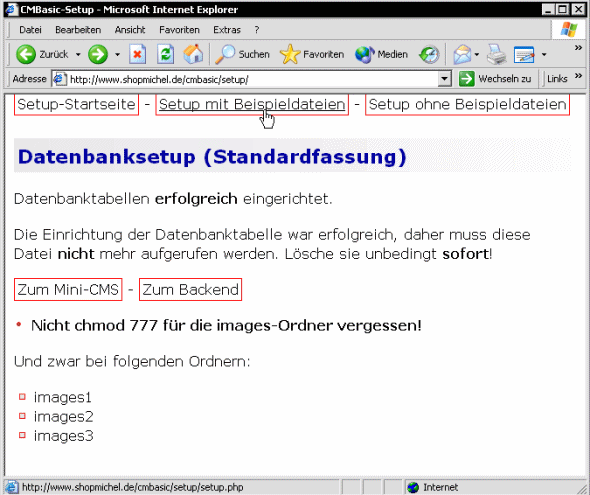This screenshot has width=590, height=495.
Task: Open the Back history dropdown arrow
Action: (78, 55)
